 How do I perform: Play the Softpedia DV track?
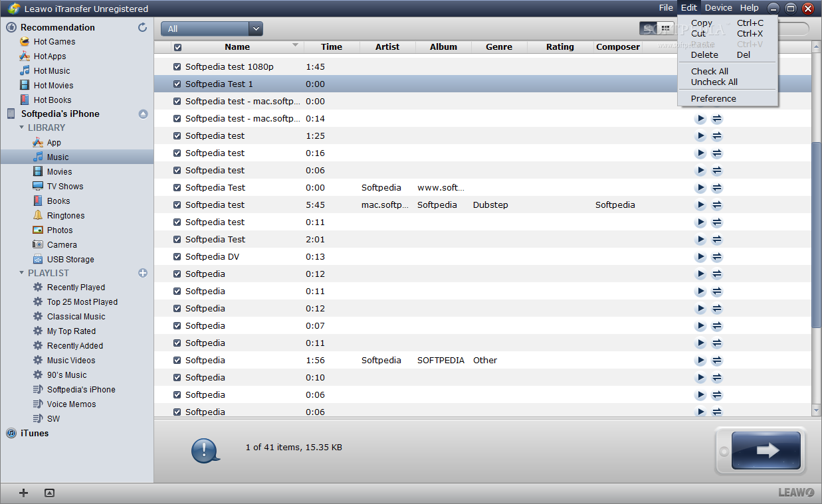700,257
